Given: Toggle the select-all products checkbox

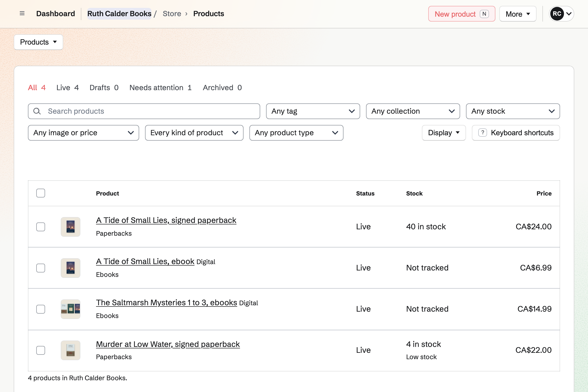Looking at the screenshot, I should [x=40, y=193].
